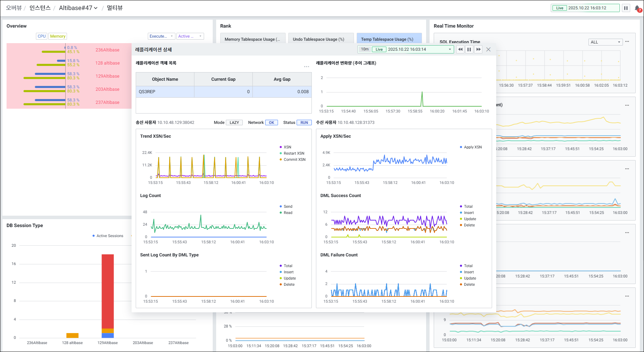644x352 pixels.
Task: Open the Execute metric dropdown
Action: coord(161,36)
